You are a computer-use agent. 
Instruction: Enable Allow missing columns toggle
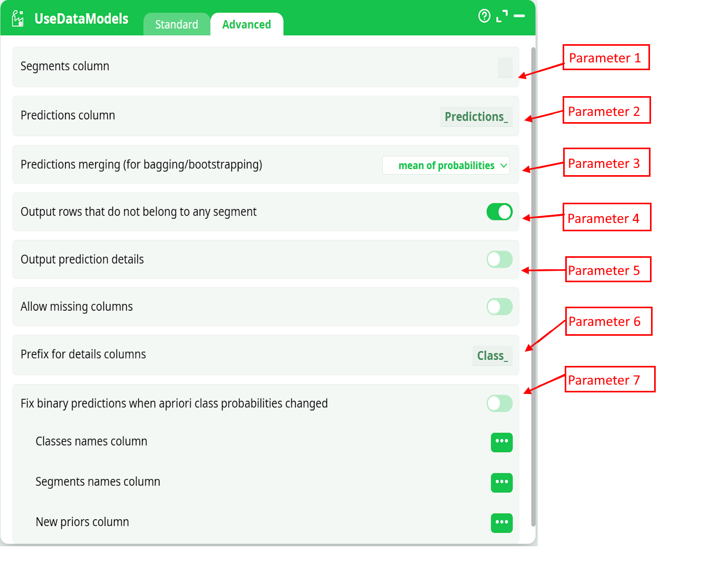pyautogui.click(x=499, y=307)
